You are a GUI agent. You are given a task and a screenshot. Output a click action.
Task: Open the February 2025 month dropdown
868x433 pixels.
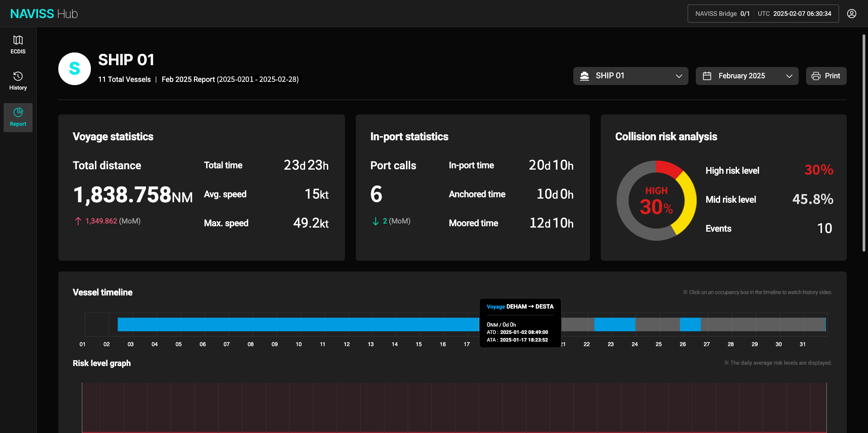(x=747, y=76)
